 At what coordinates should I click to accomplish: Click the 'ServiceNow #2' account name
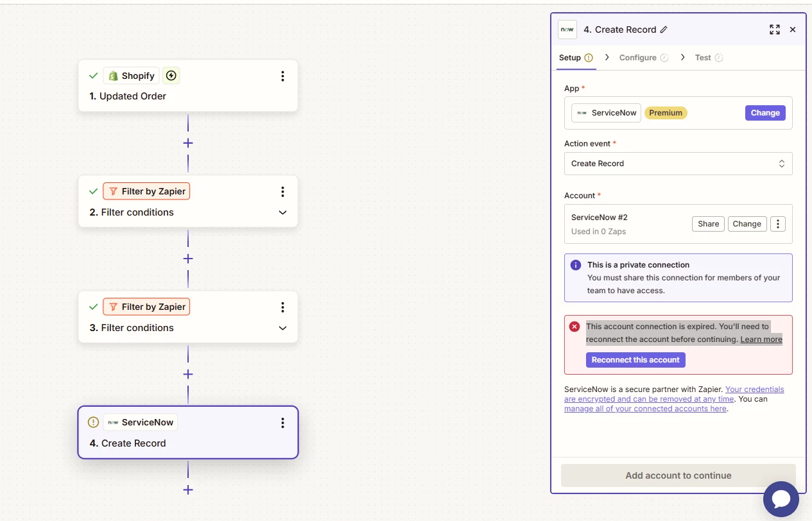pyautogui.click(x=600, y=218)
